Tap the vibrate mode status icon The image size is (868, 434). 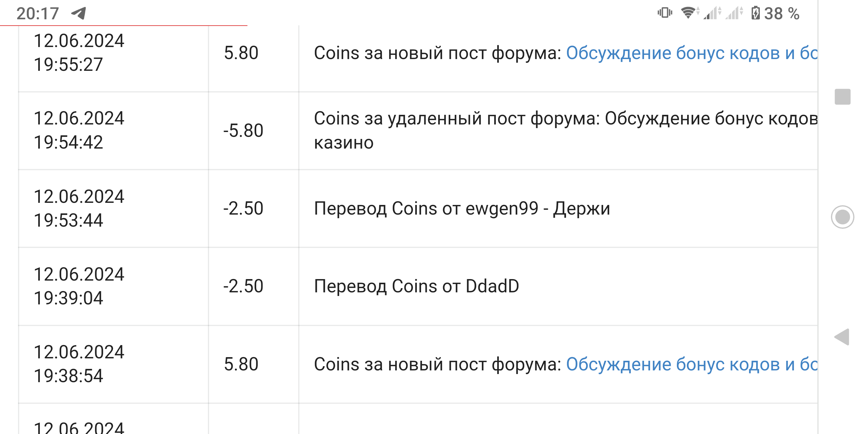coord(665,13)
